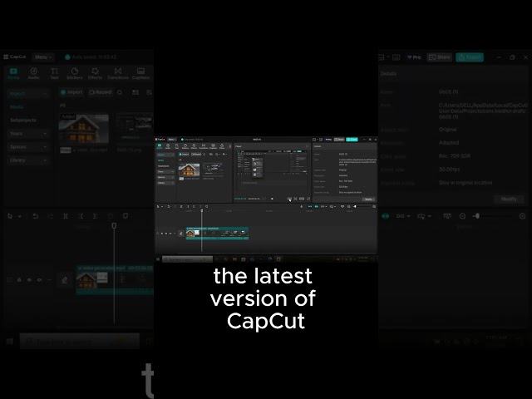Image resolution: width=532 pixels, height=399 pixels.
Task: Click the split-view layout icon left of Pro in the background window
Action: coord(396,57)
